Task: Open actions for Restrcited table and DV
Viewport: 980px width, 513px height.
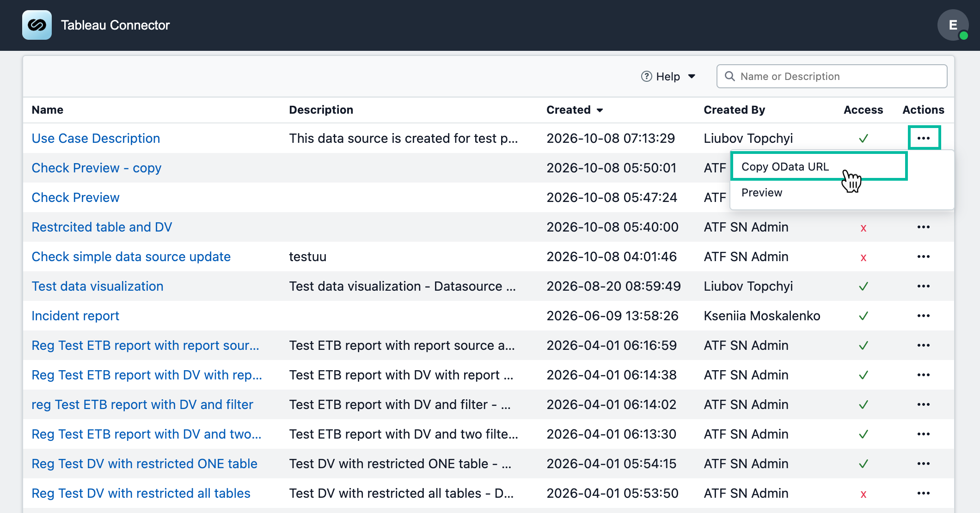Action: [x=924, y=227]
